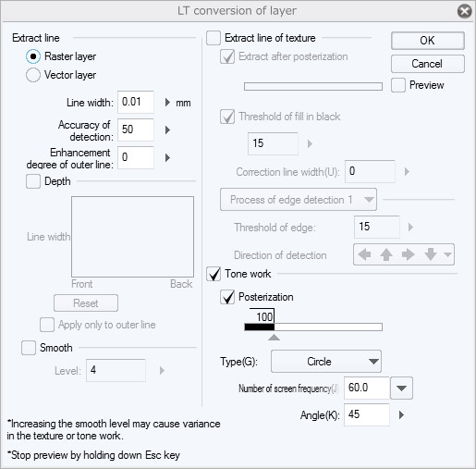This screenshot has width=476, height=469.
Task: Open the Accuracy of detection slider arrow
Action: tap(167, 130)
